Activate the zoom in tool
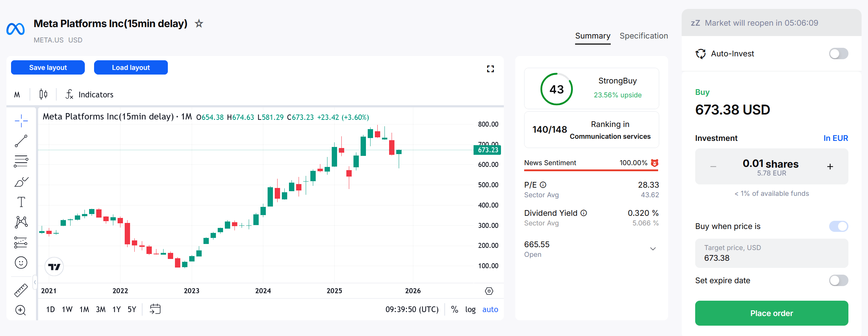 [x=21, y=310]
